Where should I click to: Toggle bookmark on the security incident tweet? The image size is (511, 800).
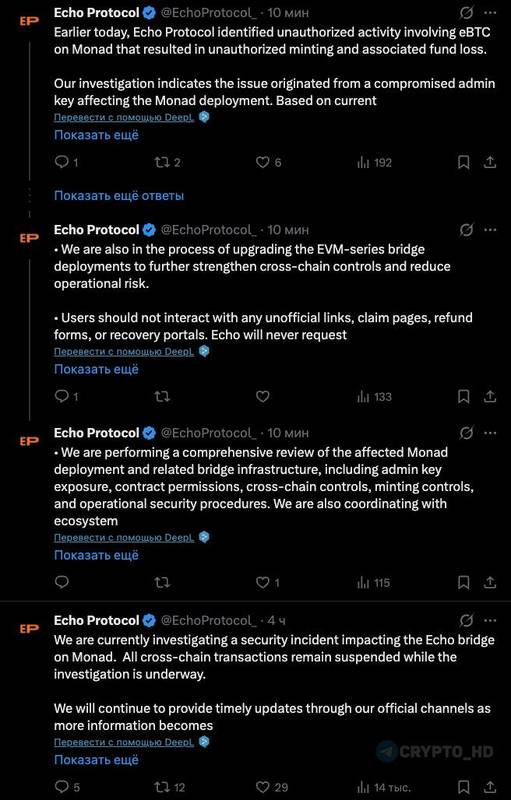point(464,787)
